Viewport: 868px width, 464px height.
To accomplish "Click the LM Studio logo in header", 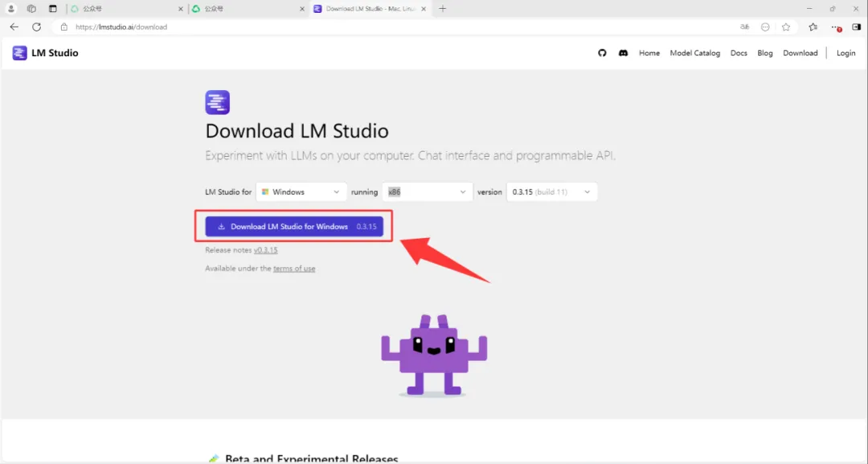I will pyautogui.click(x=19, y=52).
